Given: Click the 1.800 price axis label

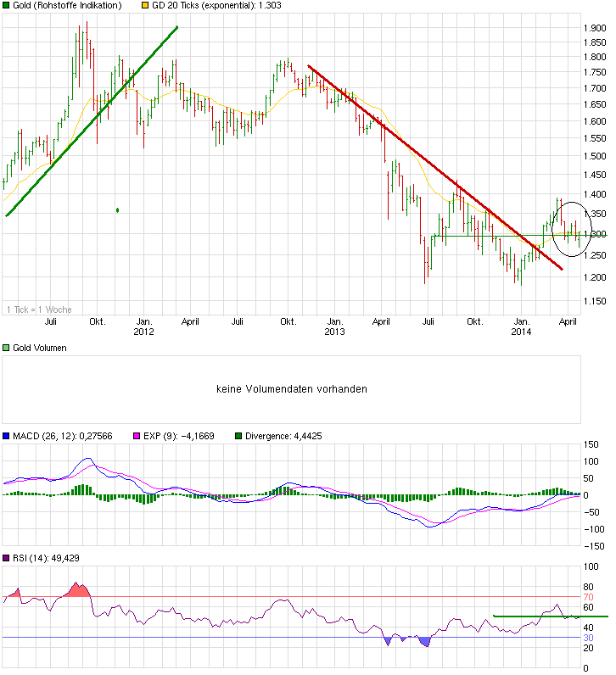Looking at the screenshot, I should coord(595,58).
